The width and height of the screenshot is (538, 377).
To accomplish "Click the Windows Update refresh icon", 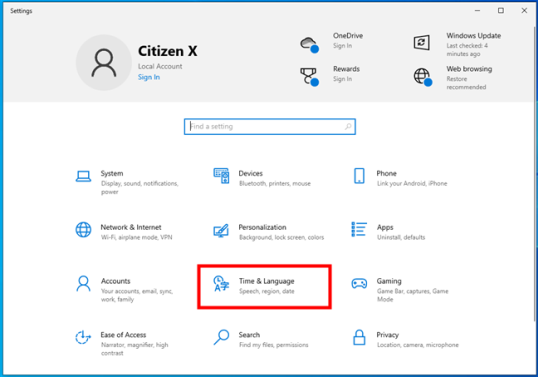I will click(x=421, y=43).
